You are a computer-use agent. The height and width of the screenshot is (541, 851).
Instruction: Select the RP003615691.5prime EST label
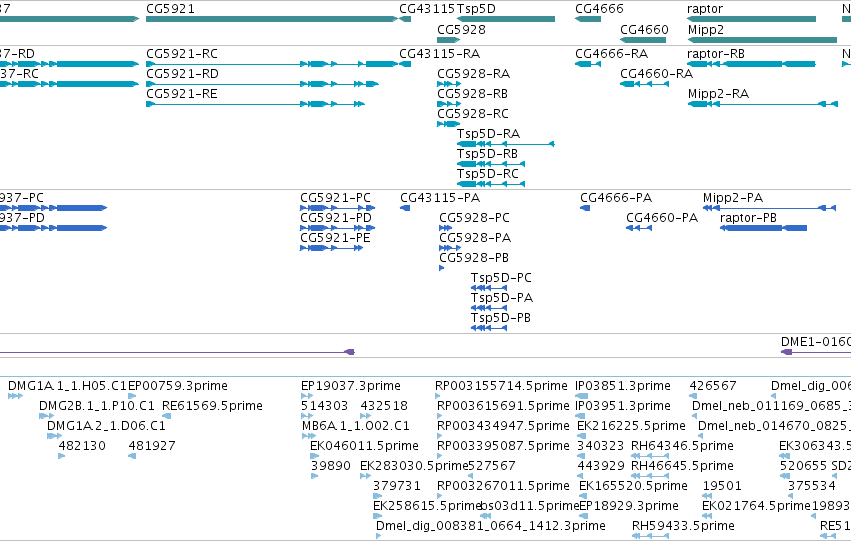503,406
